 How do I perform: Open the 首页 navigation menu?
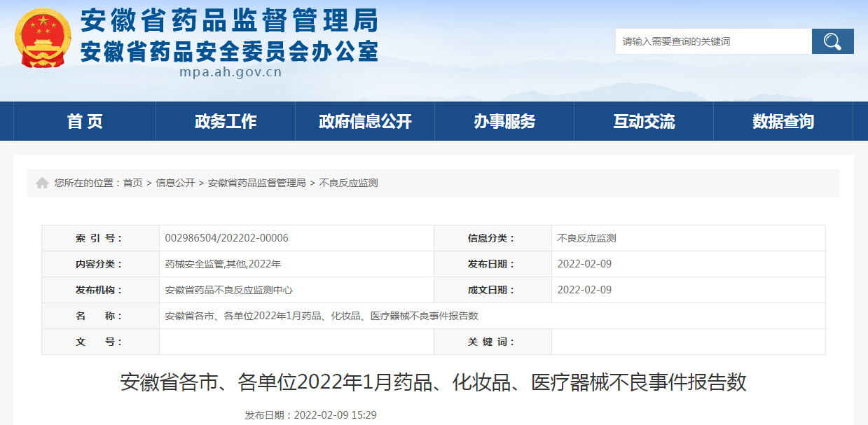84,120
